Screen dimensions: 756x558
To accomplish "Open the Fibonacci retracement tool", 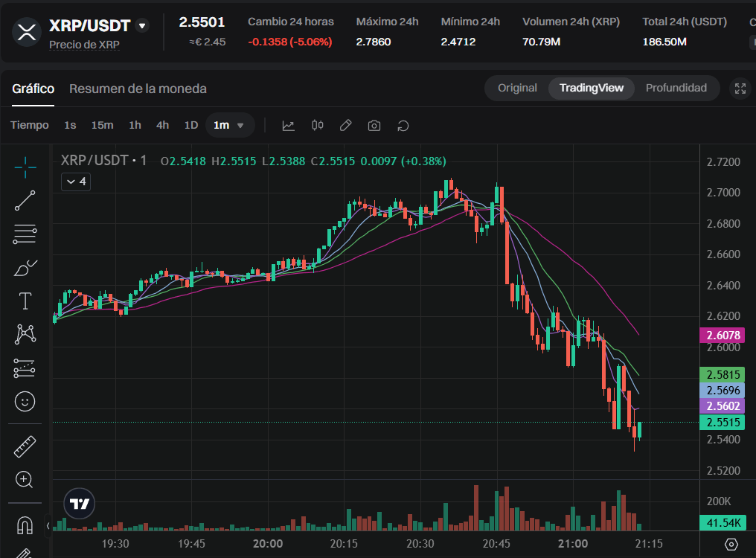I will point(25,234).
